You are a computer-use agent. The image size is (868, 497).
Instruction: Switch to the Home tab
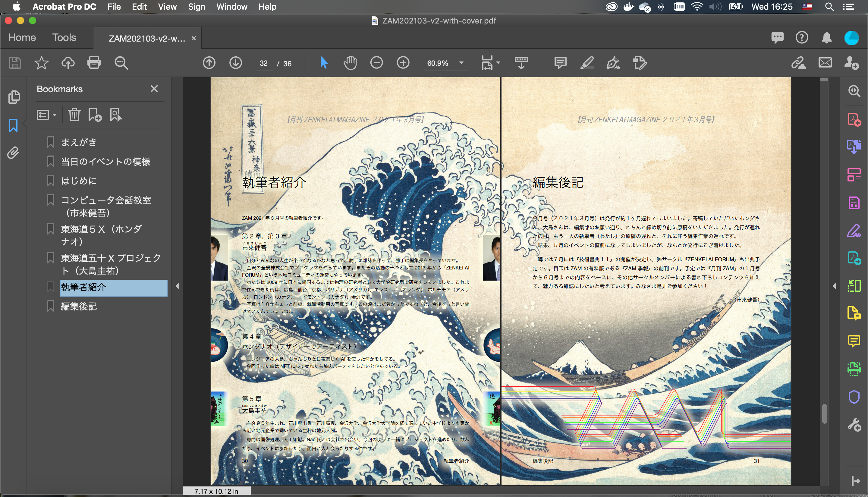click(22, 38)
